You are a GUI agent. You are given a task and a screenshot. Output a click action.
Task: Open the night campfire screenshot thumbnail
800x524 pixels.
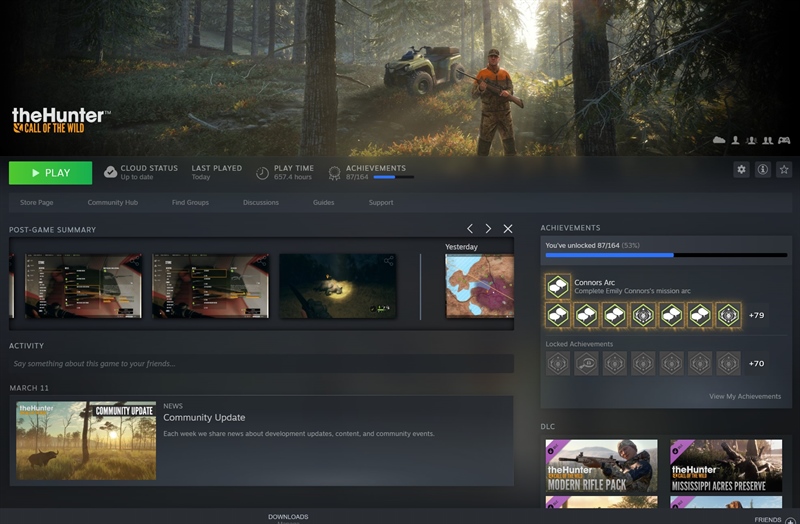coord(338,286)
